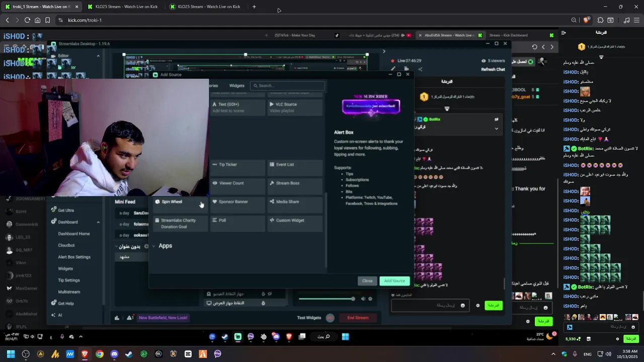644x362 pixels.
Task: Click Refresh Chat in Streamlabs
Action: tap(493, 69)
